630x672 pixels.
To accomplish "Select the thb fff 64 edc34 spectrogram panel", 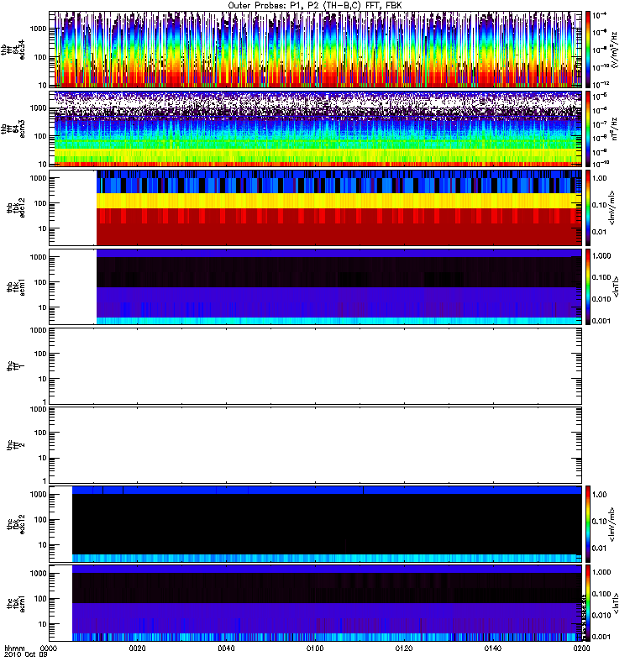I will [316, 50].
